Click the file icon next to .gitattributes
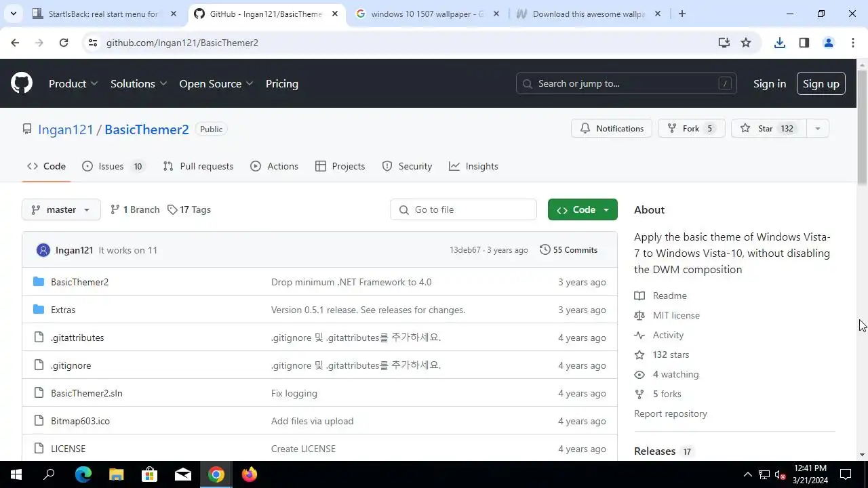Screen dimensions: 868x488 39,338
